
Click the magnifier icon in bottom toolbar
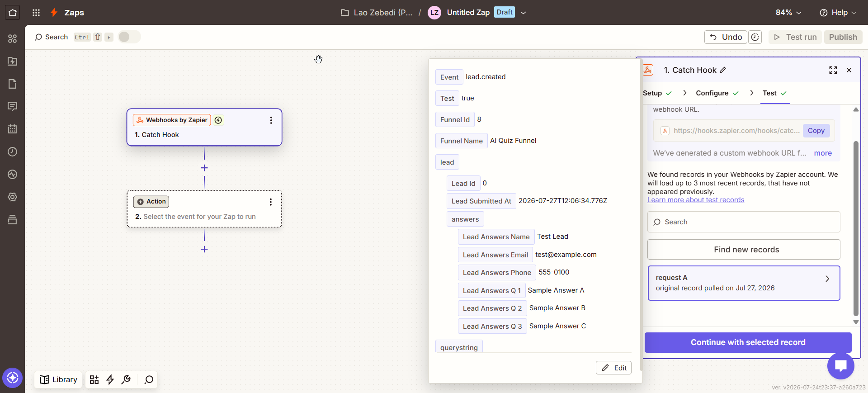[149, 380]
